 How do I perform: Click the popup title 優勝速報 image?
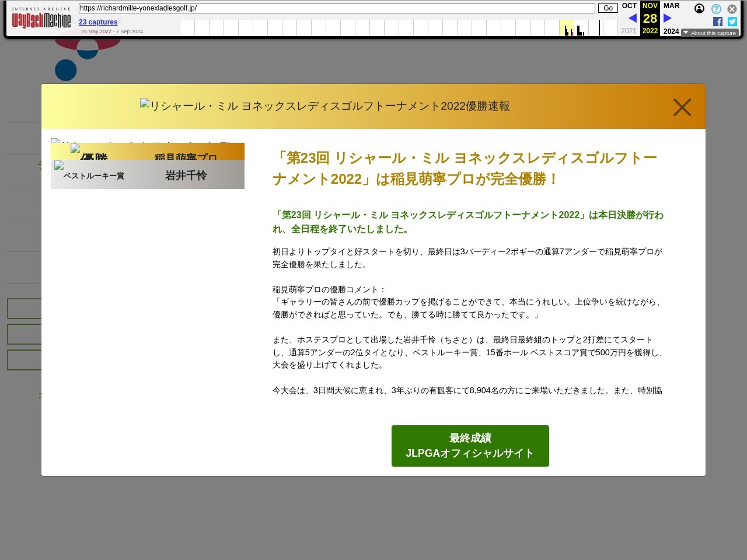point(325,106)
